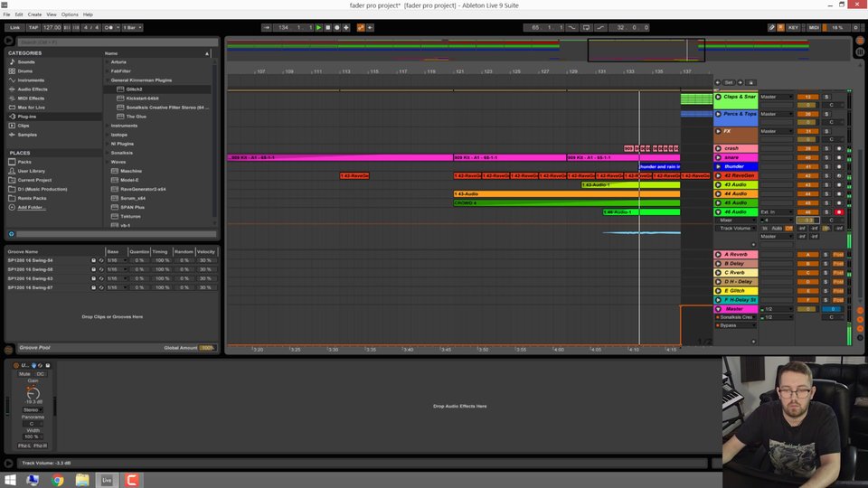Toggle the Loop switch in control bar

586,27
